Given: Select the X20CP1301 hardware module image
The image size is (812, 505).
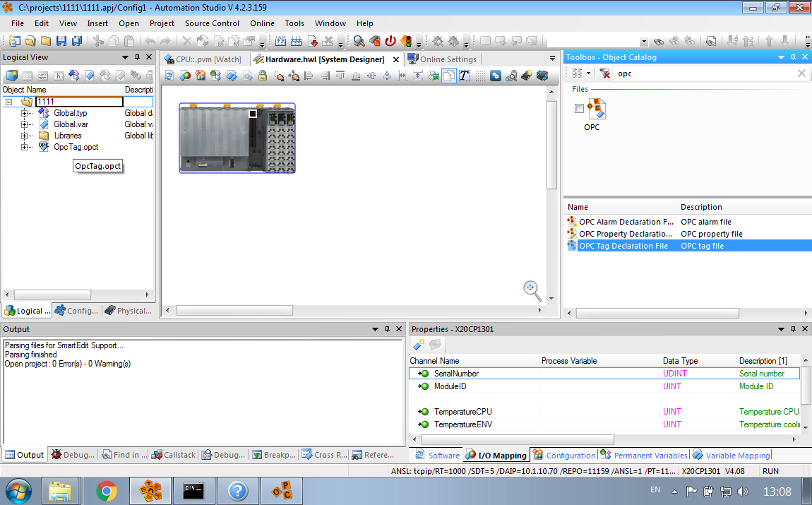Looking at the screenshot, I should click(237, 138).
